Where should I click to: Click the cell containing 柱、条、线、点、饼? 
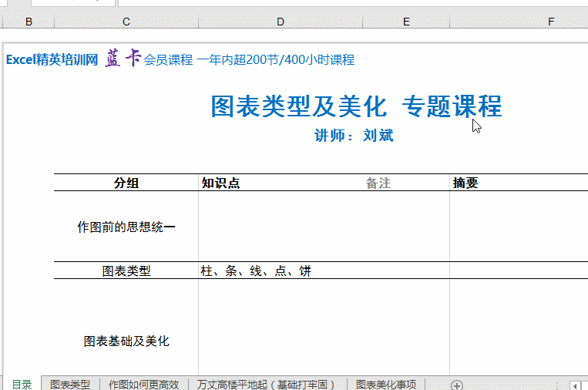256,271
